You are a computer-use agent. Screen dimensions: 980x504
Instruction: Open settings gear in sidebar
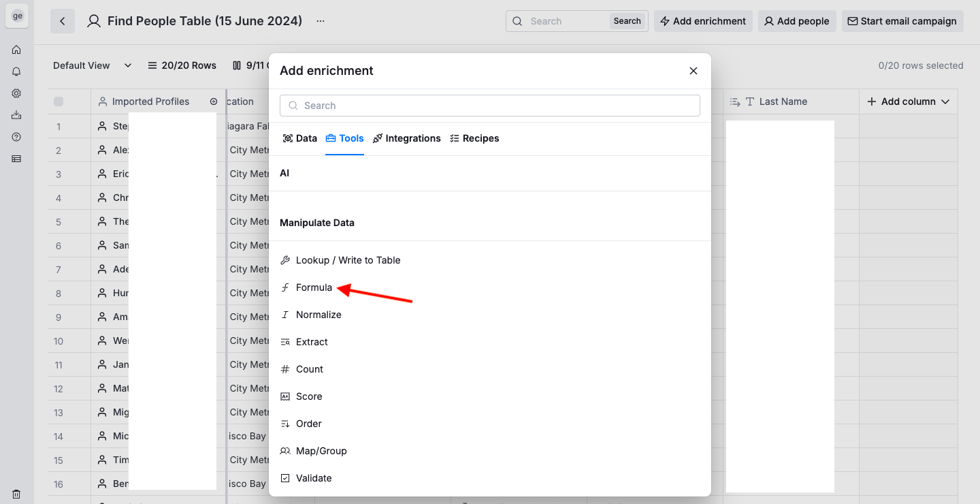tap(16, 93)
